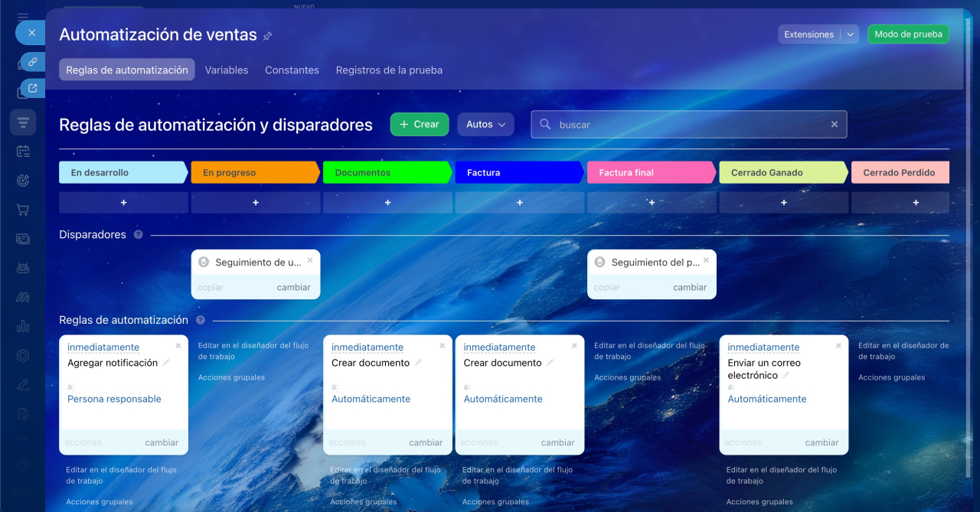Open the Autos dropdown
This screenshot has height=512, width=980.
(x=485, y=124)
